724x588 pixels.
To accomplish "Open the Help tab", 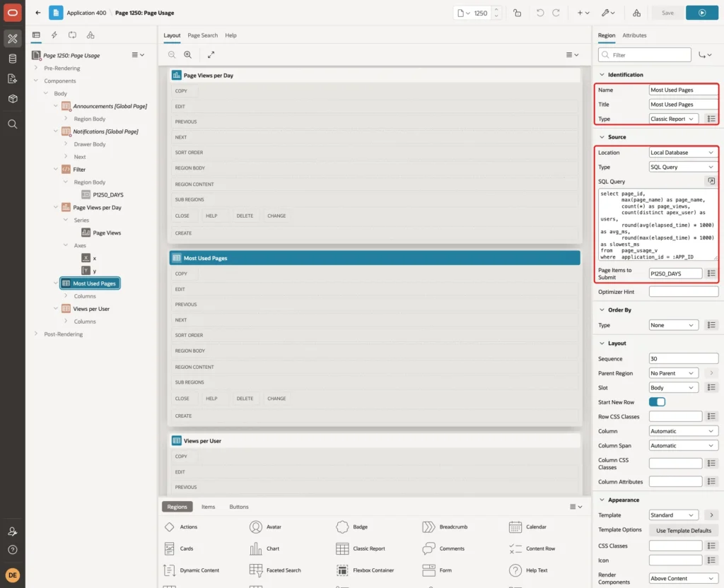I will [x=230, y=35].
